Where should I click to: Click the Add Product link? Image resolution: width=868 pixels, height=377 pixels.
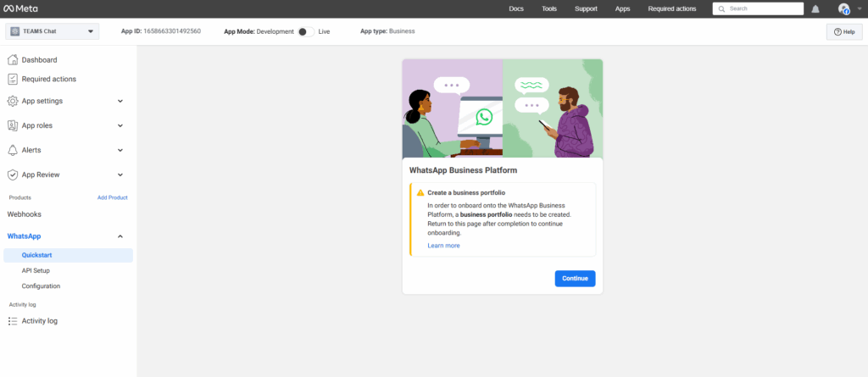[113, 197]
